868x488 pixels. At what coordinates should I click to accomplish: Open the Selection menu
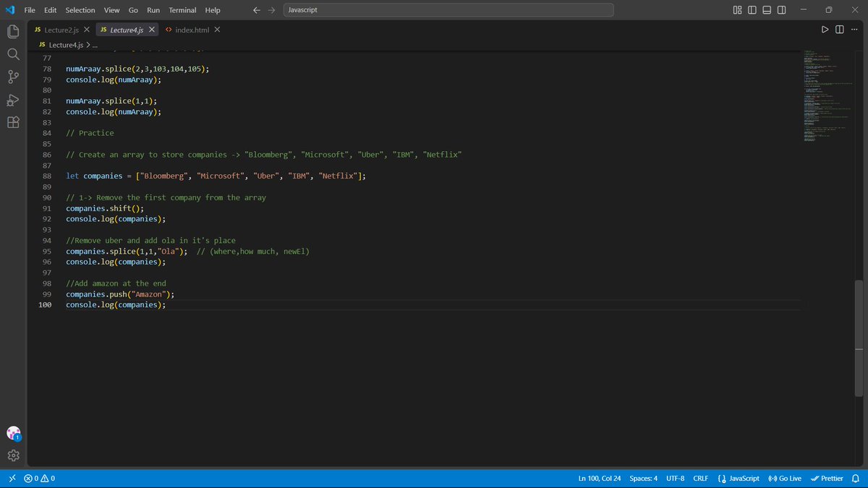click(x=80, y=10)
